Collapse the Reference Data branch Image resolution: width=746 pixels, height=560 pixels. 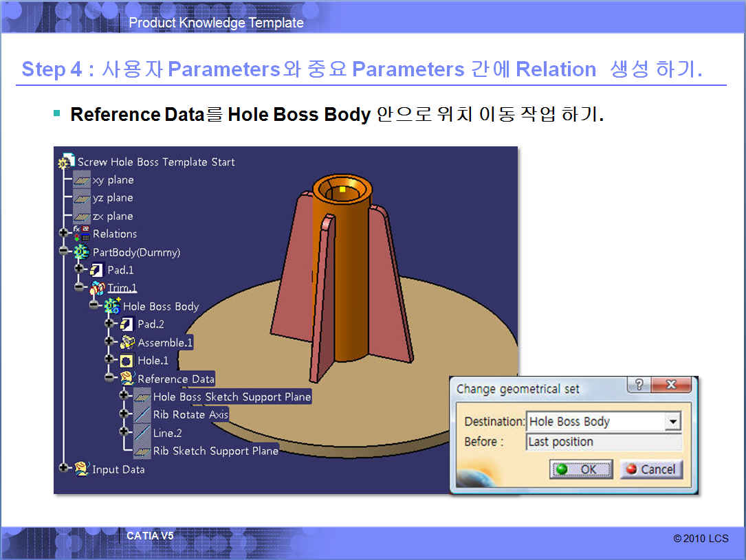[x=110, y=378]
